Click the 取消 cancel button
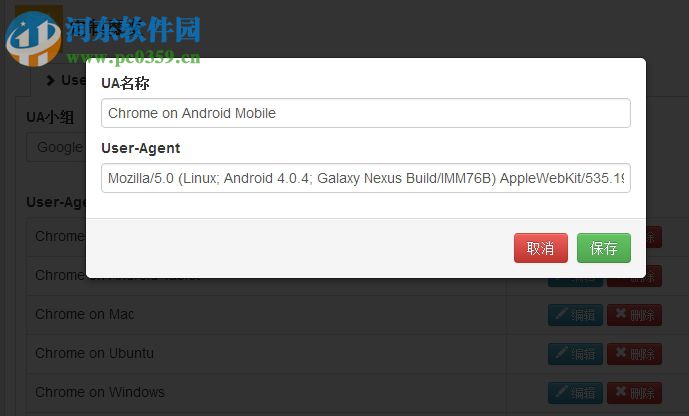689x416 pixels. (x=540, y=248)
